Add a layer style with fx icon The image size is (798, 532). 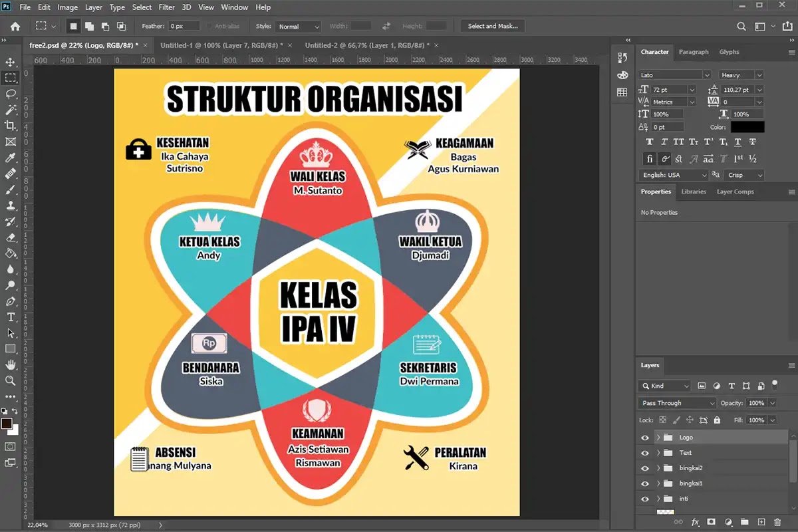[696, 523]
